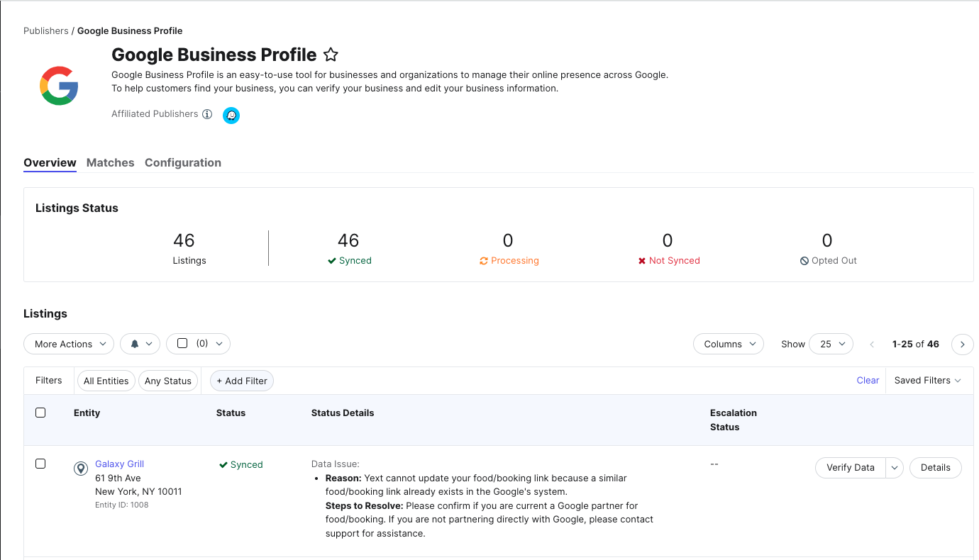Open the bell notifications dropdown

140,344
